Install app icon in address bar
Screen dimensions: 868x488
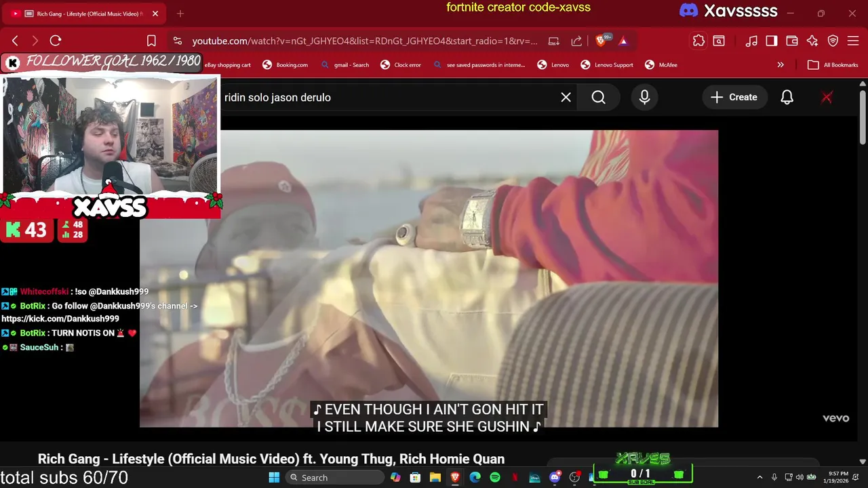point(553,41)
